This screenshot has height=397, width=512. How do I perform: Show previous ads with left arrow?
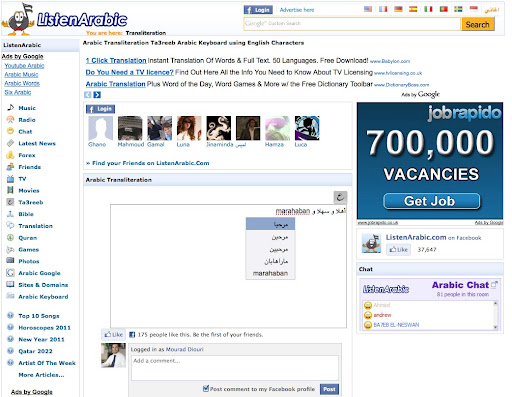(x=88, y=95)
